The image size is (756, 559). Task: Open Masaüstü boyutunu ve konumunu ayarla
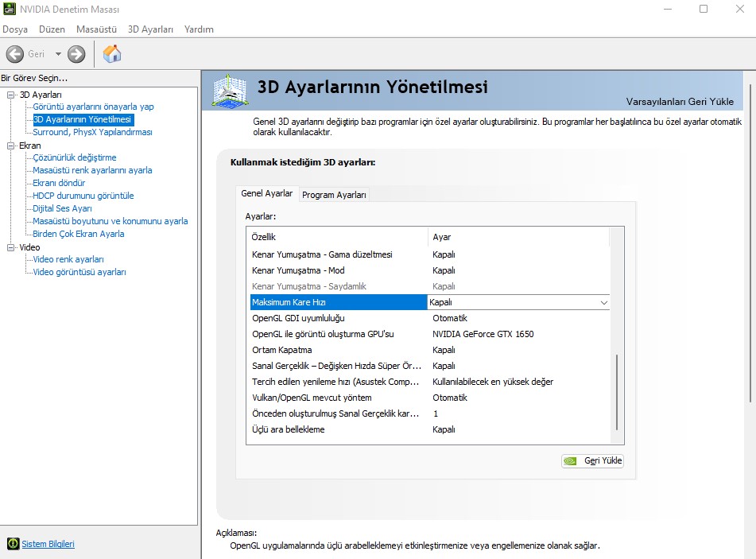pyautogui.click(x=110, y=221)
